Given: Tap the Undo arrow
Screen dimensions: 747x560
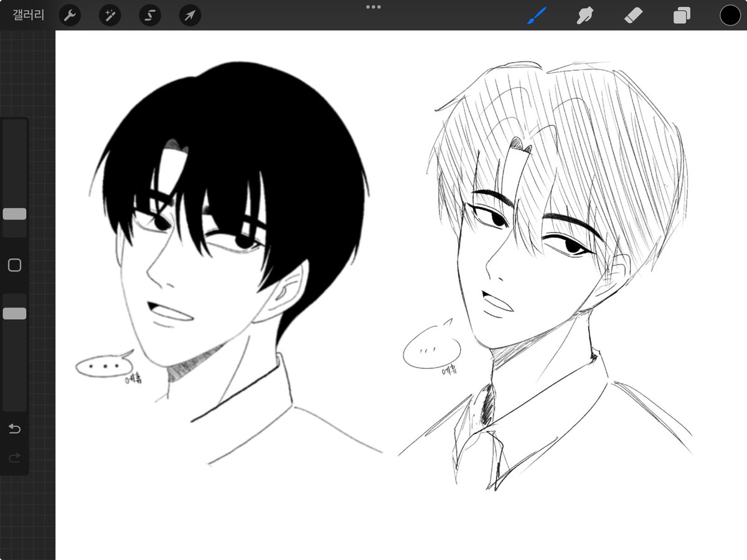Looking at the screenshot, I should 14,429.
